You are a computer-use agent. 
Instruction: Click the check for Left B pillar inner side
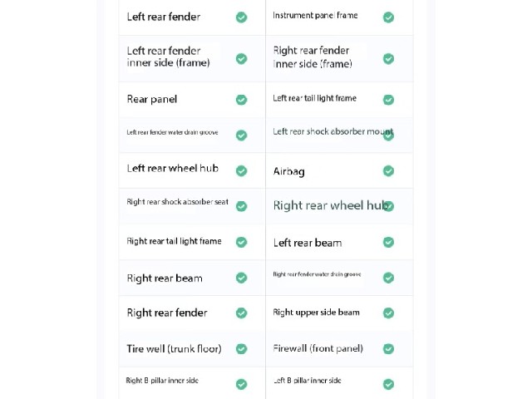(x=388, y=384)
